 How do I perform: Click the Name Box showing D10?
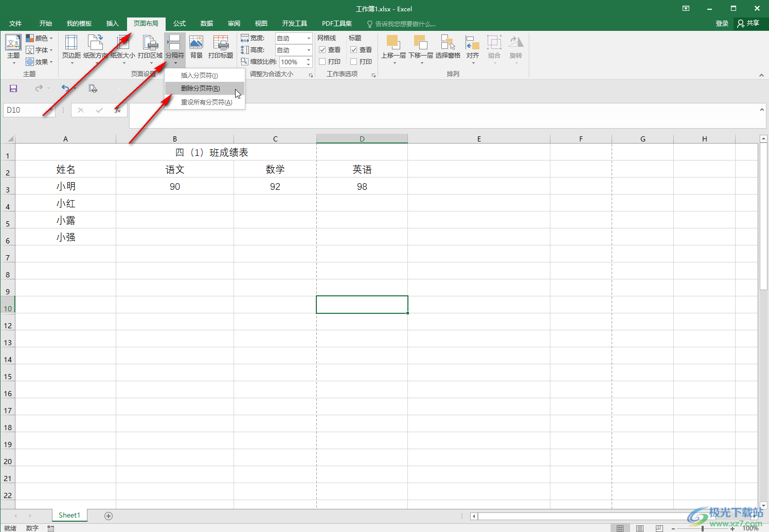[29, 110]
